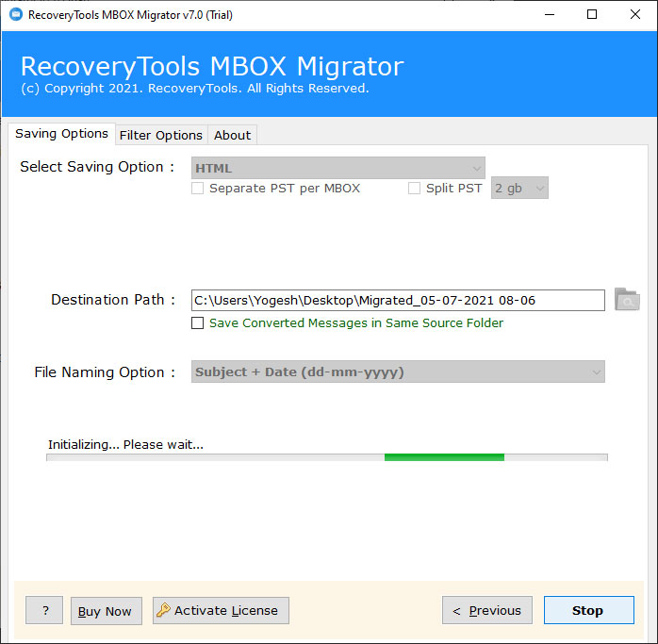
Task: Click the folder browse icon beside Destination Path
Action: point(627,299)
